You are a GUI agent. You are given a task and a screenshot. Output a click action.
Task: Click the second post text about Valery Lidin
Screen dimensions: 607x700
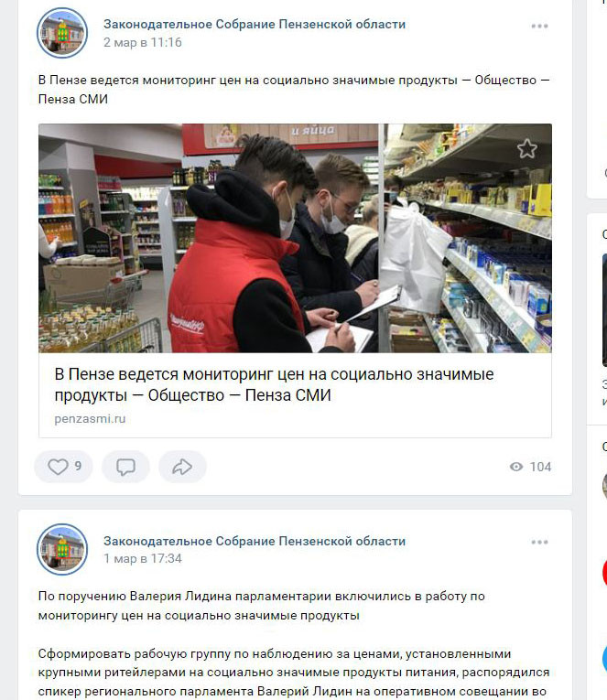click(261, 606)
